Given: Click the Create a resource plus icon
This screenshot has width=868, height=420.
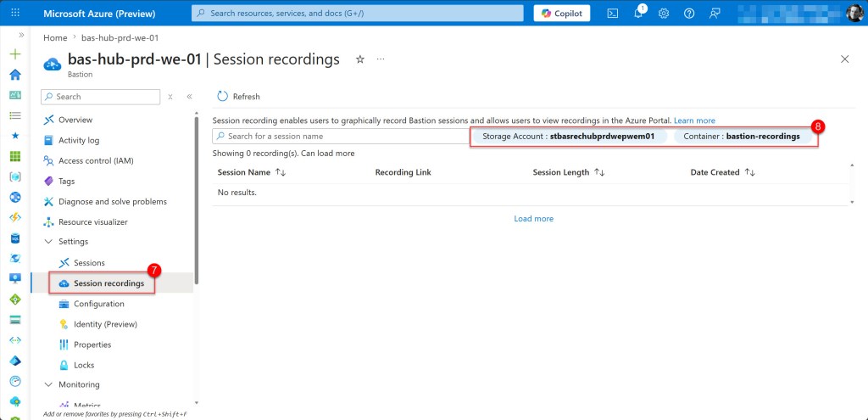Looking at the screenshot, I should point(14,54).
